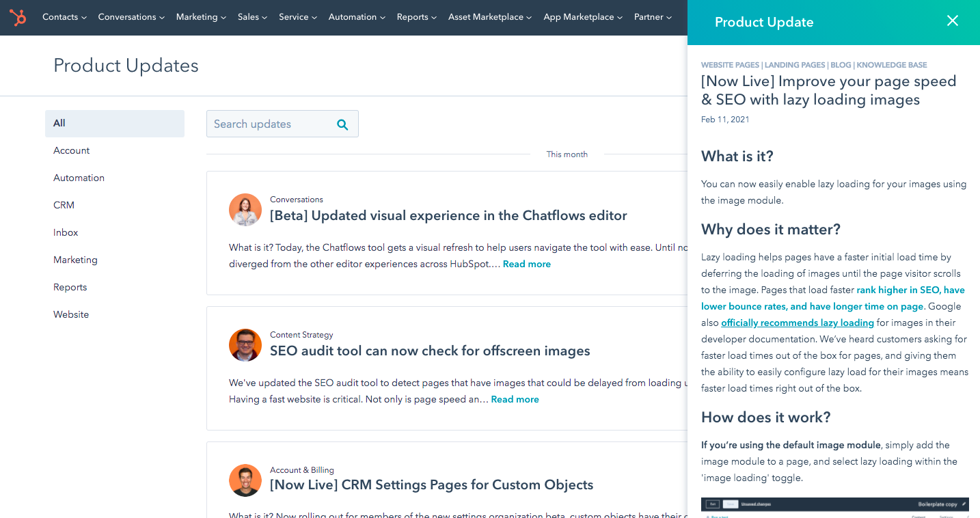The height and width of the screenshot is (518, 980).
Task: Click the lazy loading screenshot preview image
Action: [x=834, y=506]
